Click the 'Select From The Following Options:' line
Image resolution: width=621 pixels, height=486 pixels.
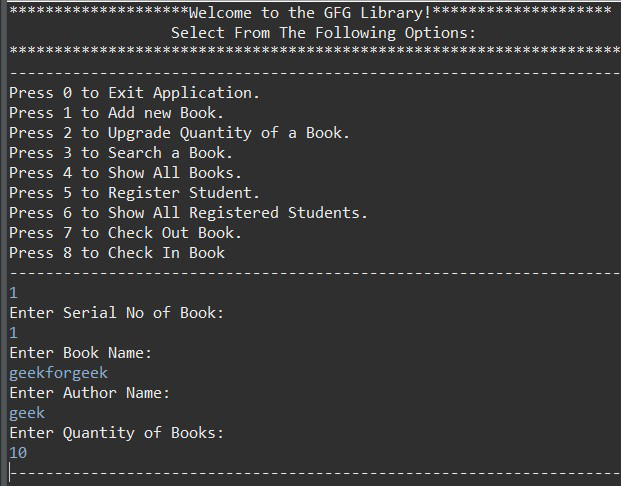[x=323, y=33]
